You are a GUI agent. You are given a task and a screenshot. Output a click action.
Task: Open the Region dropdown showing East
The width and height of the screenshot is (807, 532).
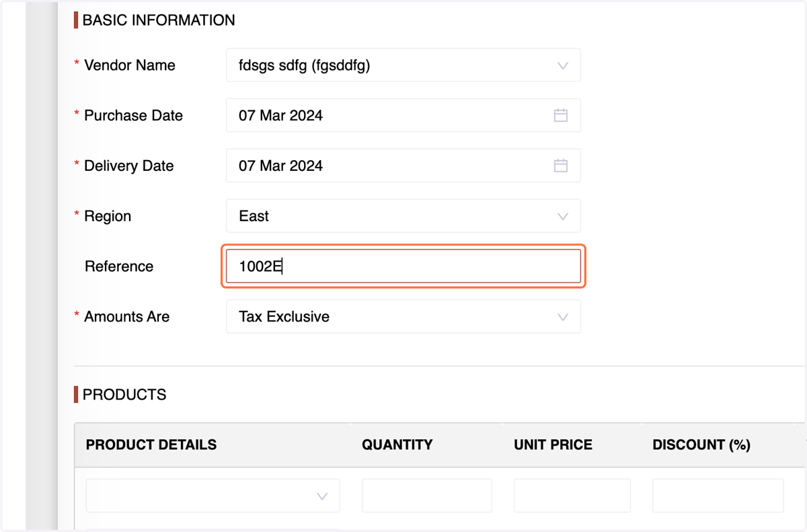pyautogui.click(x=403, y=216)
